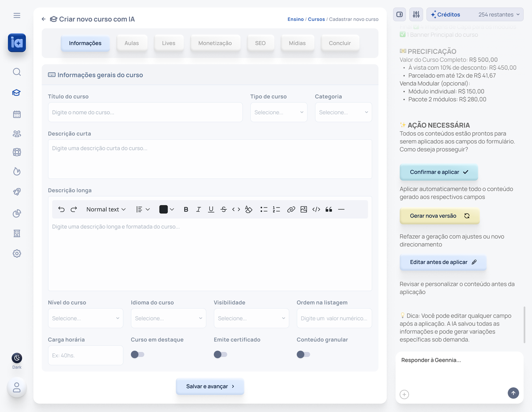Insert a link in long description
This screenshot has width=532, height=412.
[291, 209]
